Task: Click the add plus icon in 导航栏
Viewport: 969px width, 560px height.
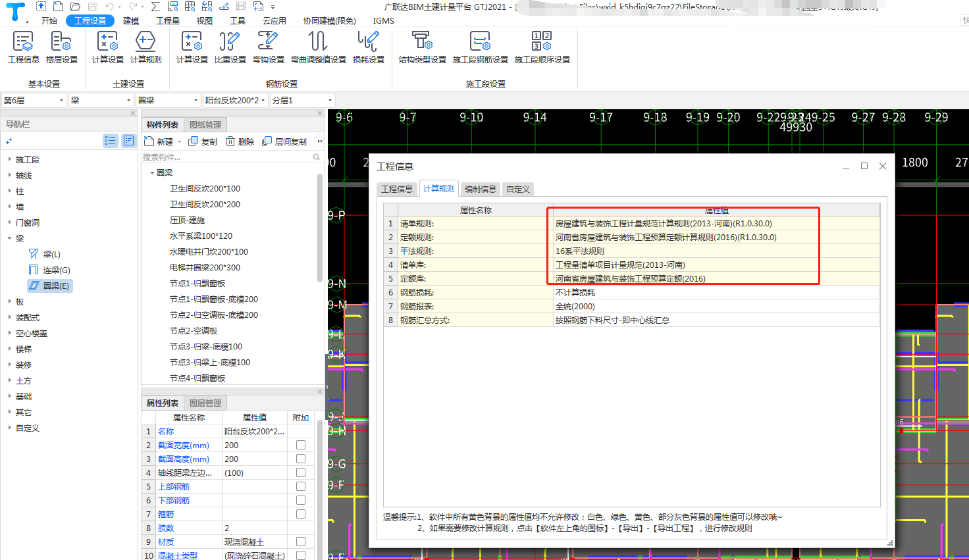Action: [9, 141]
